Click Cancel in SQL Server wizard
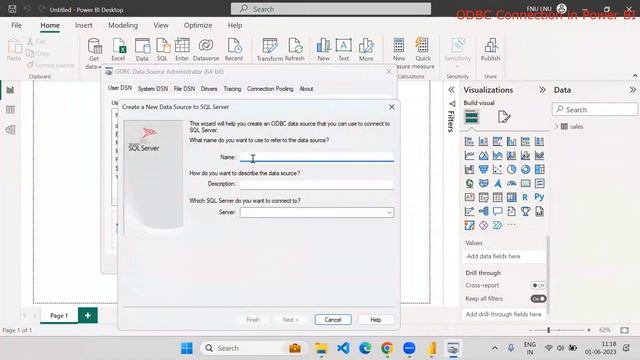This screenshot has width=640, height=360. click(333, 320)
